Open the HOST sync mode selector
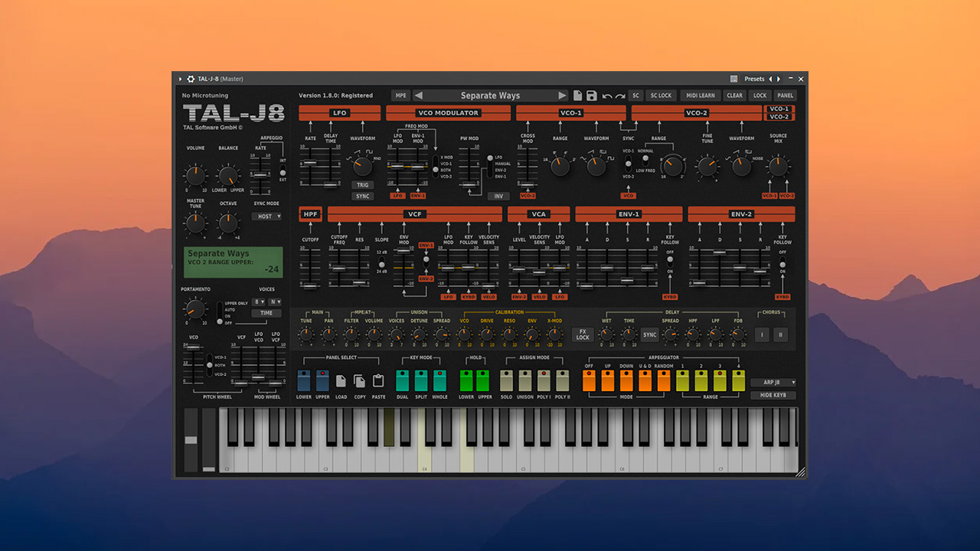The image size is (980, 551). tap(267, 217)
